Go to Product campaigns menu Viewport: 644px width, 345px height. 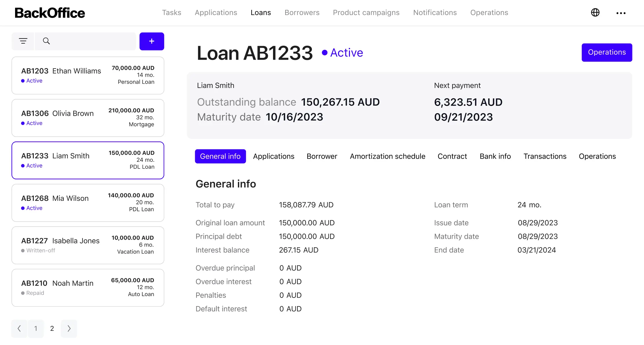point(366,13)
